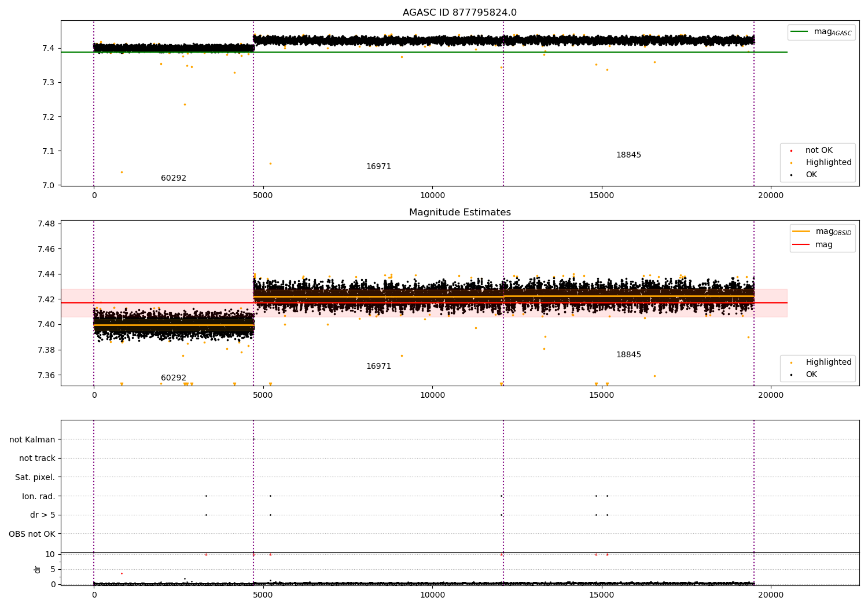The width and height of the screenshot is (868, 608).
Task: Click the y-axis tick 7.46 in middle plot
Action: tap(46, 249)
